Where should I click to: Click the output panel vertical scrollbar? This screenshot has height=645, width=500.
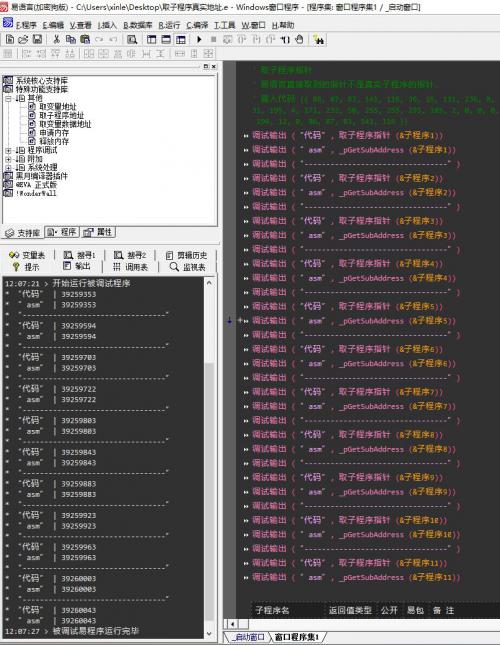[209, 457]
